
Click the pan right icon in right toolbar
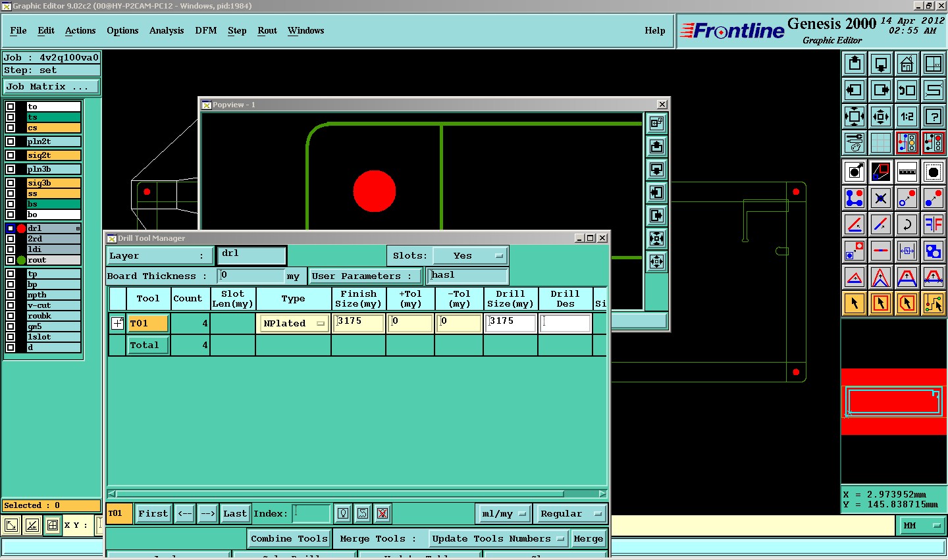881,90
